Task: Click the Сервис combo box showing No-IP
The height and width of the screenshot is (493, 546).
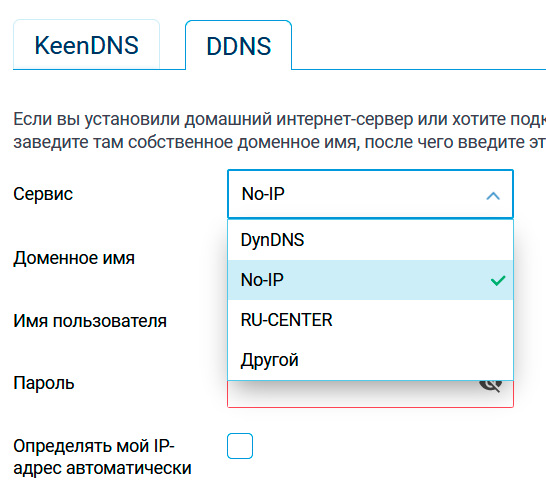Action: 370,194
